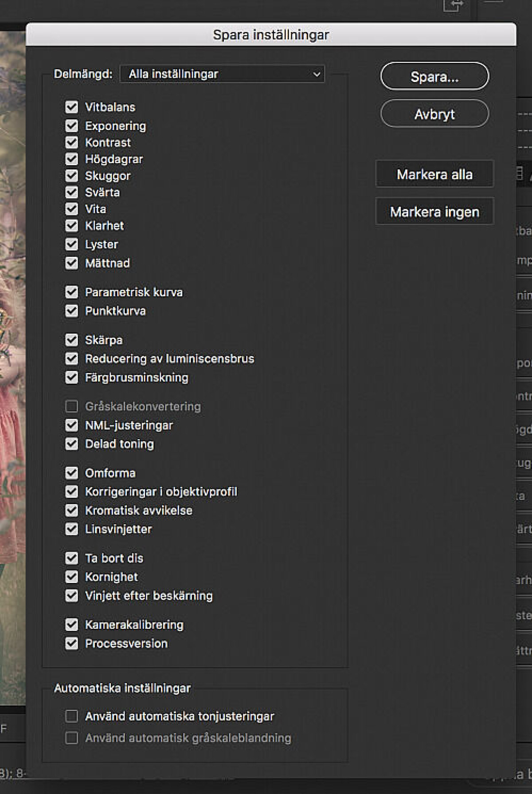Image resolution: width=532 pixels, height=794 pixels.
Task: Uncheck the Processversion checkbox
Action: pos(71,643)
